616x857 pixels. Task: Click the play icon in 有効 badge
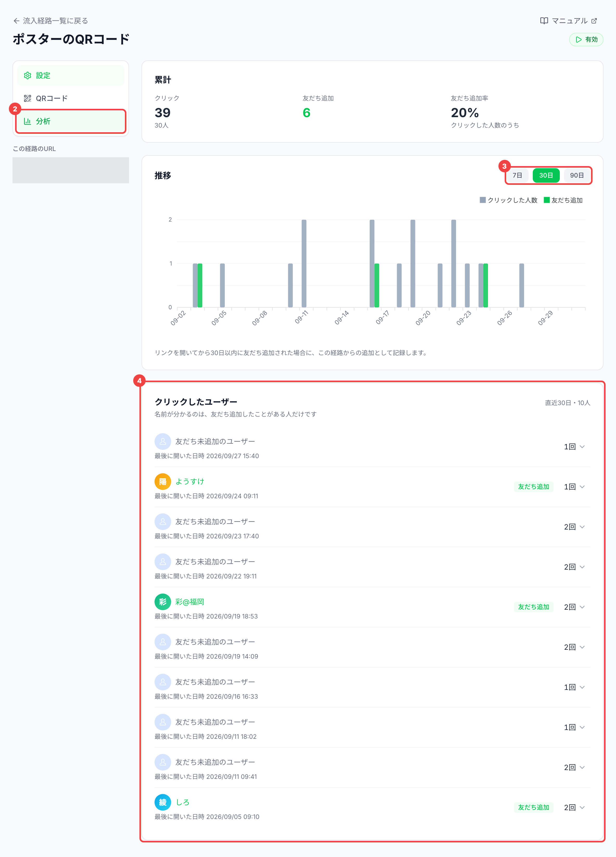tap(578, 39)
